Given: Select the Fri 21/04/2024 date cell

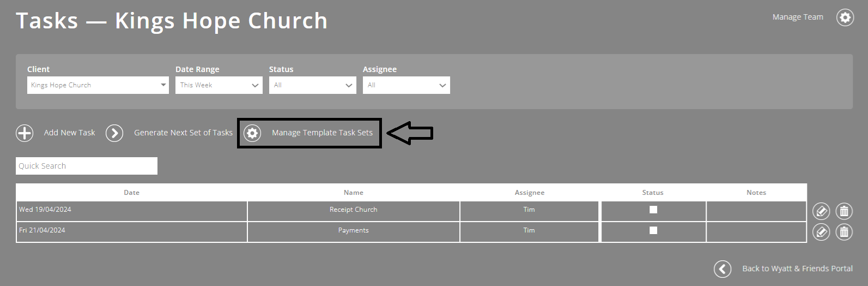Looking at the screenshot, I should click(132, 232).
